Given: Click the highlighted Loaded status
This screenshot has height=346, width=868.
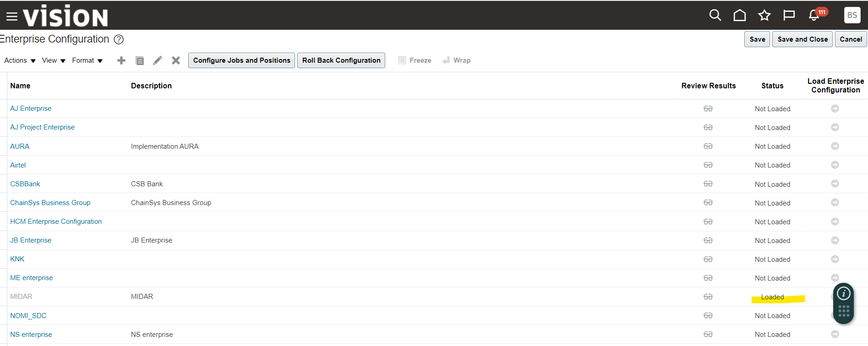Looking at the screenshot, I should point(772,297).
